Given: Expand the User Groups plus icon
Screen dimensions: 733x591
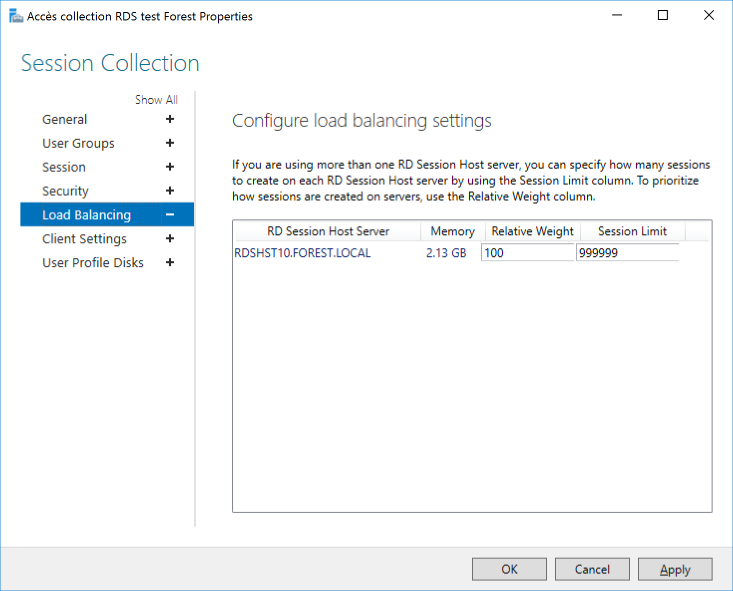Looking at the screenshot, I should pos(170,143).
